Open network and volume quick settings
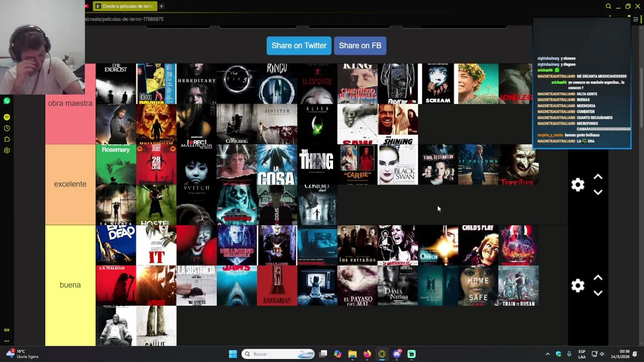Viewport: 644px width, 362px height. tap(598, 354)
